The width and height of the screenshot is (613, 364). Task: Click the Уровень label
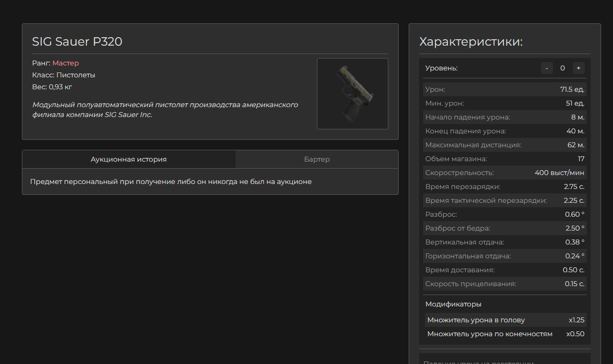[441, 68]
